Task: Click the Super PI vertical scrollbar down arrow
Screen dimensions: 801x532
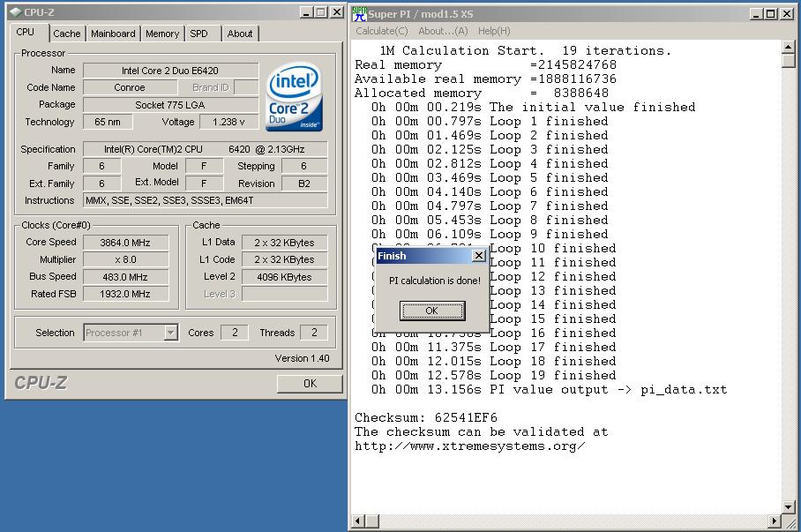Action: pos(789,507)
